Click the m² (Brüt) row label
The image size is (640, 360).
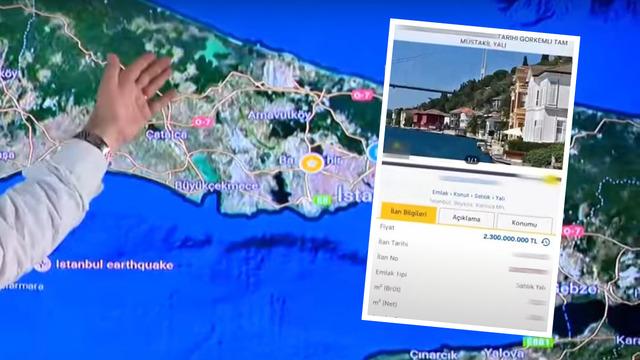(387, 288)
